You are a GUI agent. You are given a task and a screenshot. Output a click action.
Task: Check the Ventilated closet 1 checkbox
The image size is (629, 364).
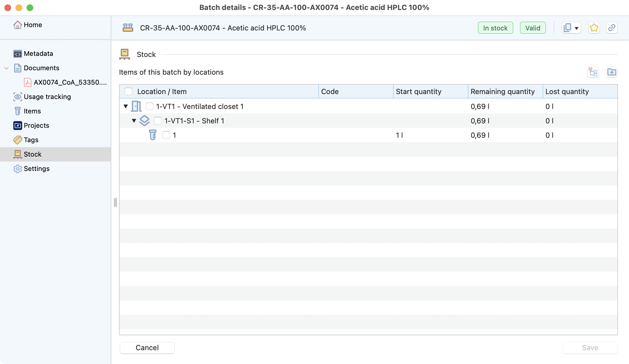(149, 106)
